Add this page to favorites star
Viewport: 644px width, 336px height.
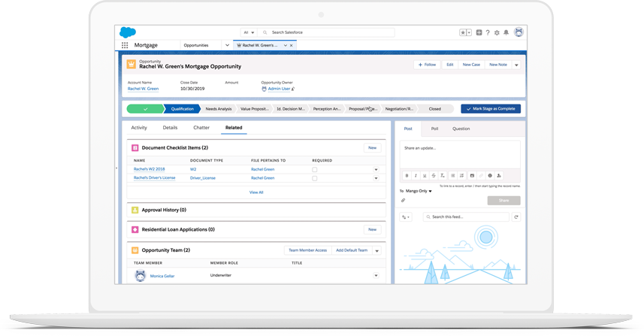pos(463,32)
